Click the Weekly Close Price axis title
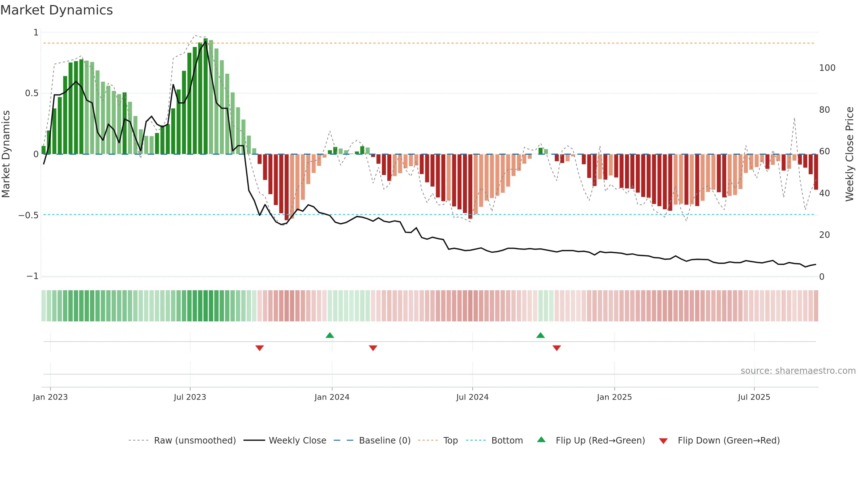This screenshot has height=488, width=868. coord(850,154)
